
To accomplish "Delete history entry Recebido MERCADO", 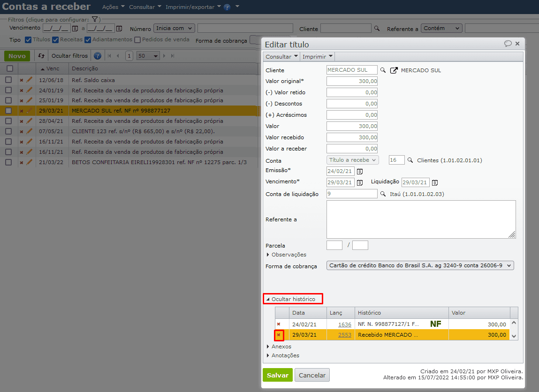I will [x=279, y=335].
